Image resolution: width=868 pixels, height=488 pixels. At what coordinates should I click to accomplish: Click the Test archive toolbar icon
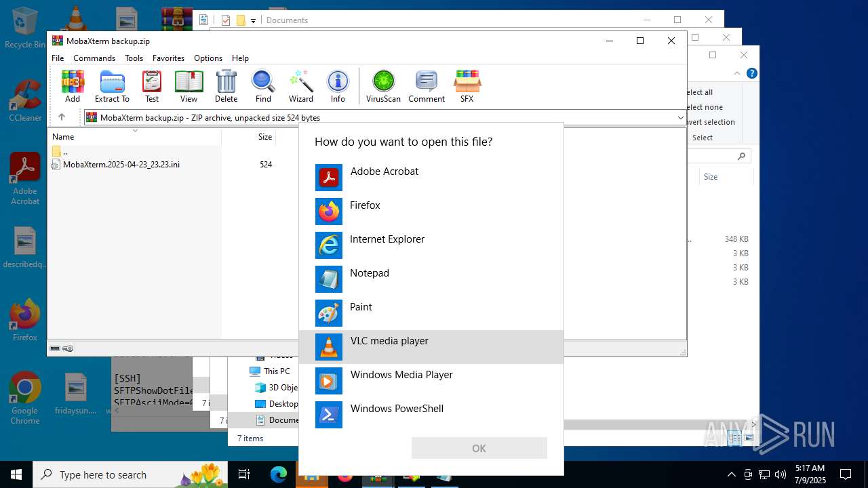152,86
